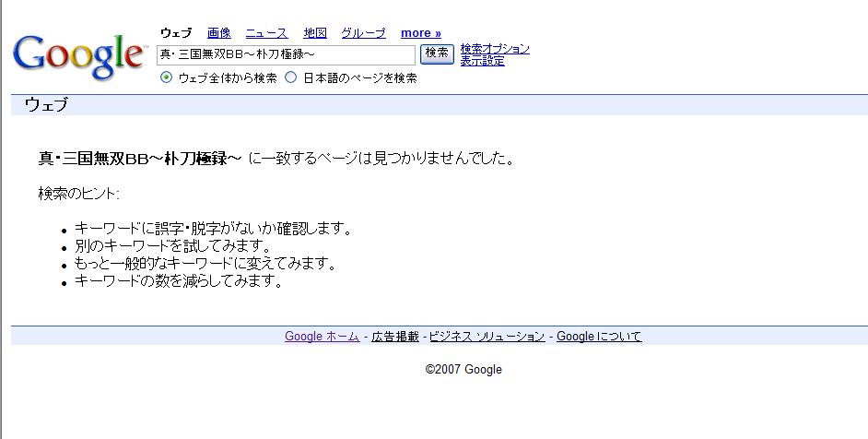Open the ニュース (News) search link
Image resolution: width=868 pixels, height=439 pixels.
(x=267, y=33)
